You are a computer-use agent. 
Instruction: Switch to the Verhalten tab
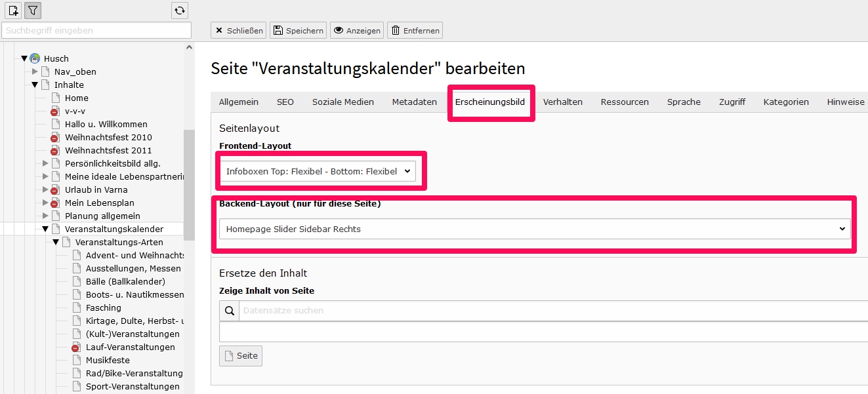click(x=562, y=102)
